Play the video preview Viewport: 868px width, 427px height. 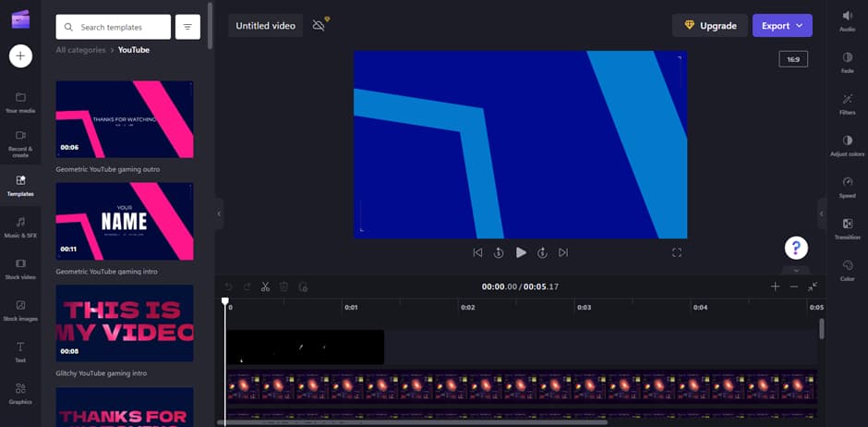tap(521, 252)
